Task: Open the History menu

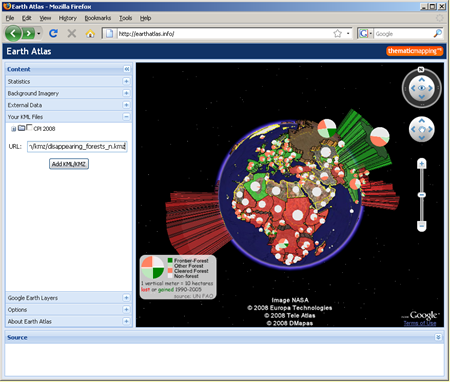Action: 68,18
